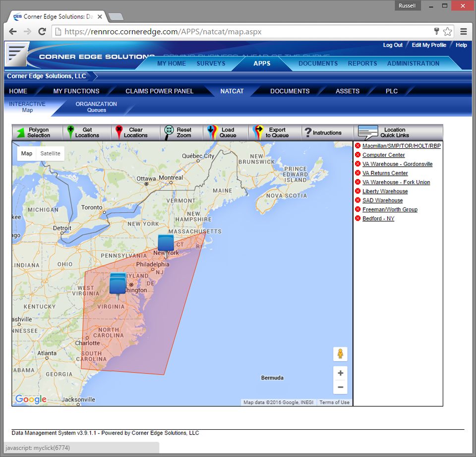
Task: Open the ADMINISTRATION tab
Action: coord(413,63)
